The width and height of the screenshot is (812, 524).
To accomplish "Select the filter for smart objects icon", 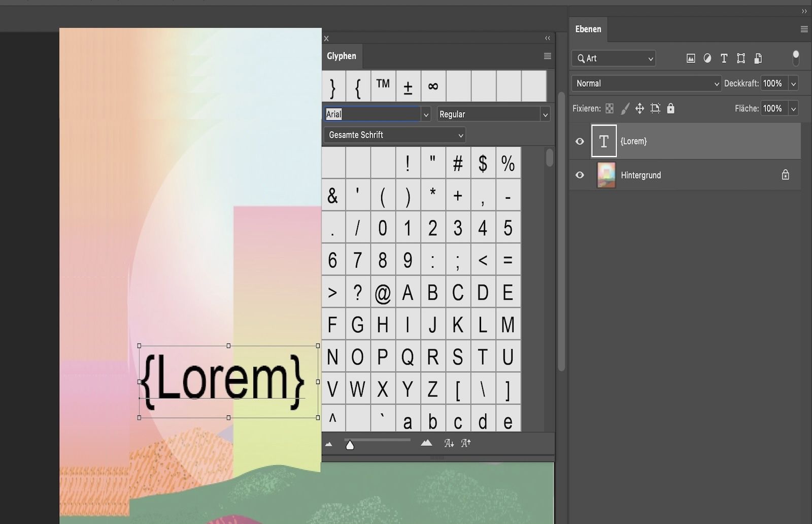I will click(758, 58).
